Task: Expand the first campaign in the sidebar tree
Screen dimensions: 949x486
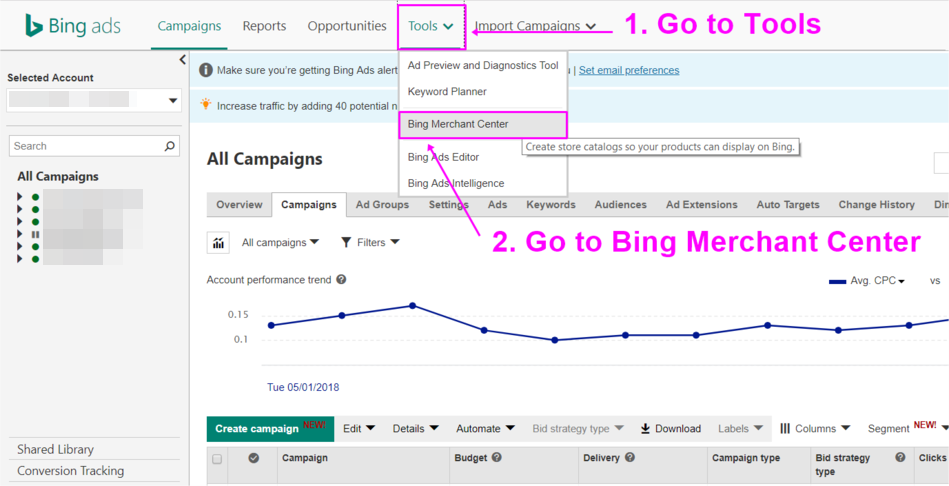Action: tap(20, 198)
